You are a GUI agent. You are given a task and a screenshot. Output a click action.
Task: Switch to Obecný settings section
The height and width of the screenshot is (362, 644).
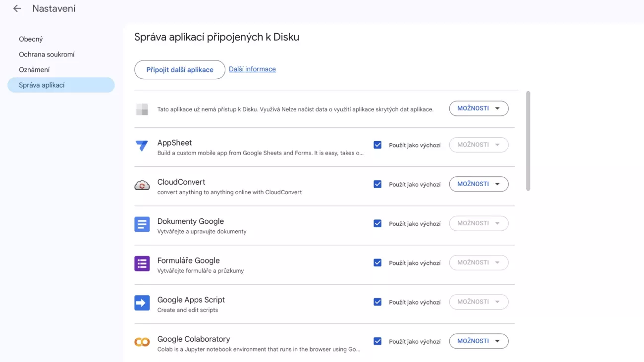31,39
